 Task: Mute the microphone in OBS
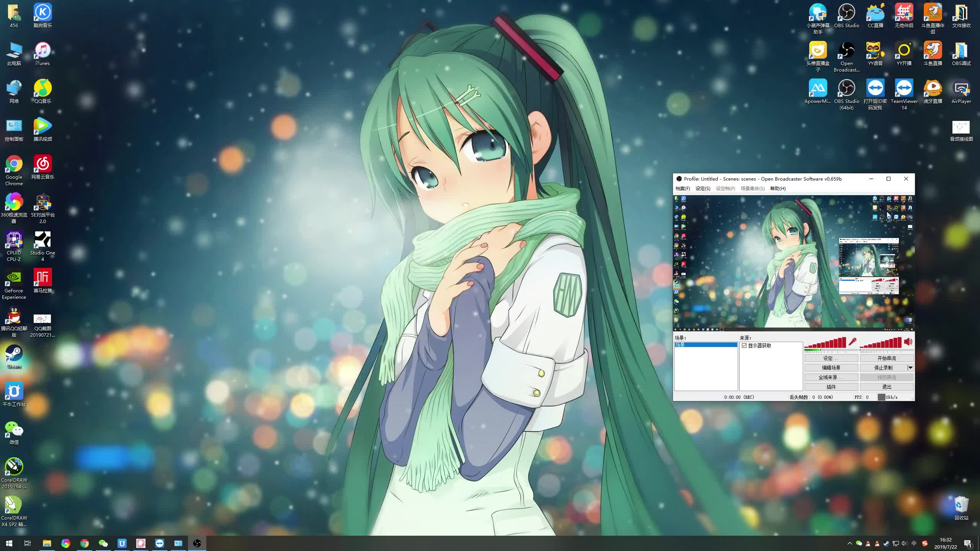(853, 342)
